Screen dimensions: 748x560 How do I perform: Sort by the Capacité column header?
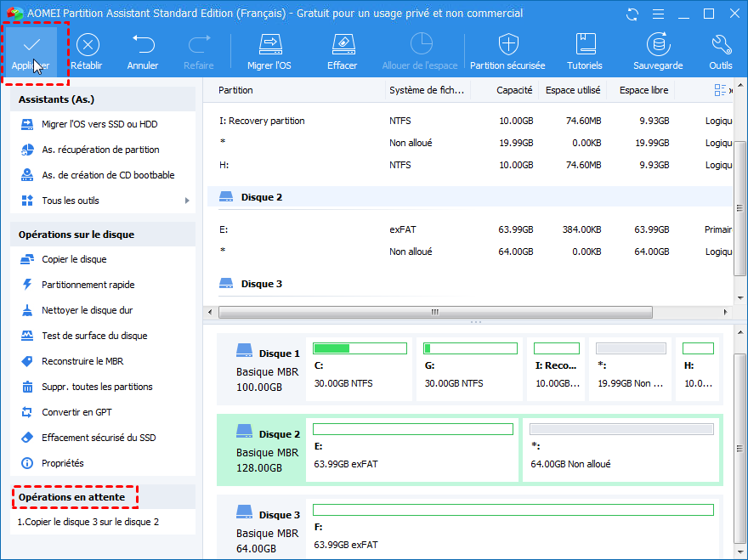515,90
